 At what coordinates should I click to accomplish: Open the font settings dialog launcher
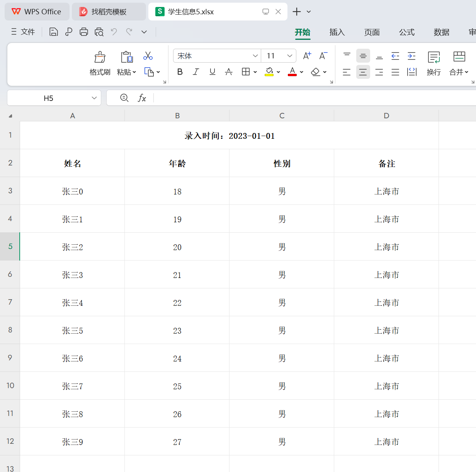point(331,82)
